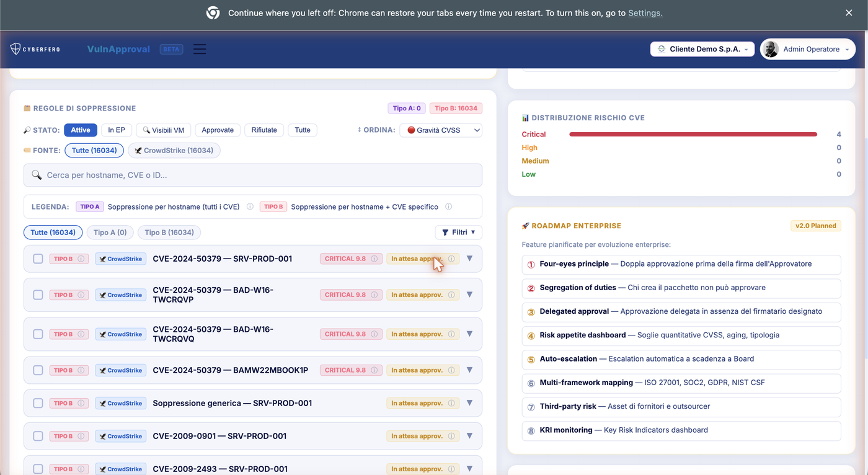Click the info icon after TIPO B legend description
The image size is (868, 475).
[x=448, y=206]
